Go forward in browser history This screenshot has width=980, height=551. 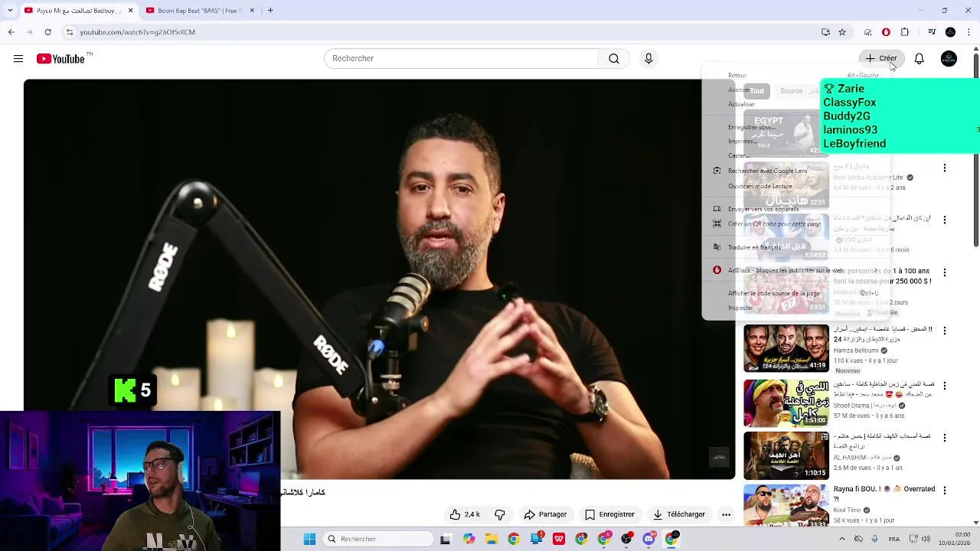(x=29, y=32)
